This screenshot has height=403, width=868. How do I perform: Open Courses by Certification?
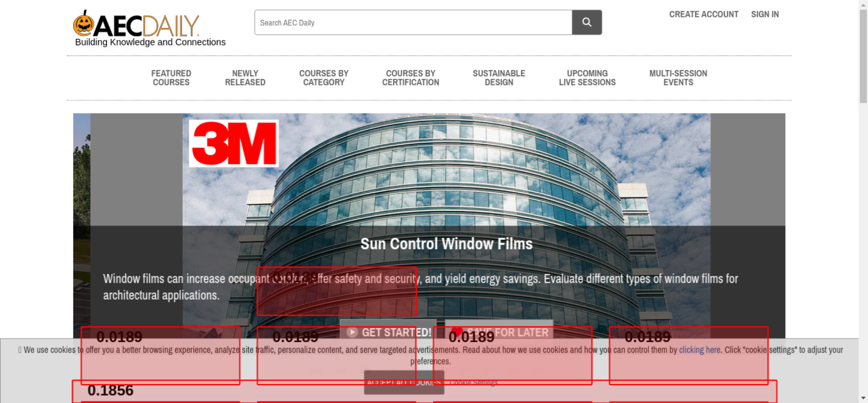click(x=411, y=78)
